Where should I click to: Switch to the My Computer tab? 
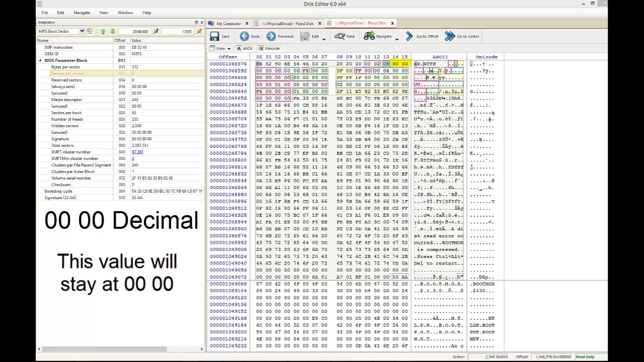point(228,24)
